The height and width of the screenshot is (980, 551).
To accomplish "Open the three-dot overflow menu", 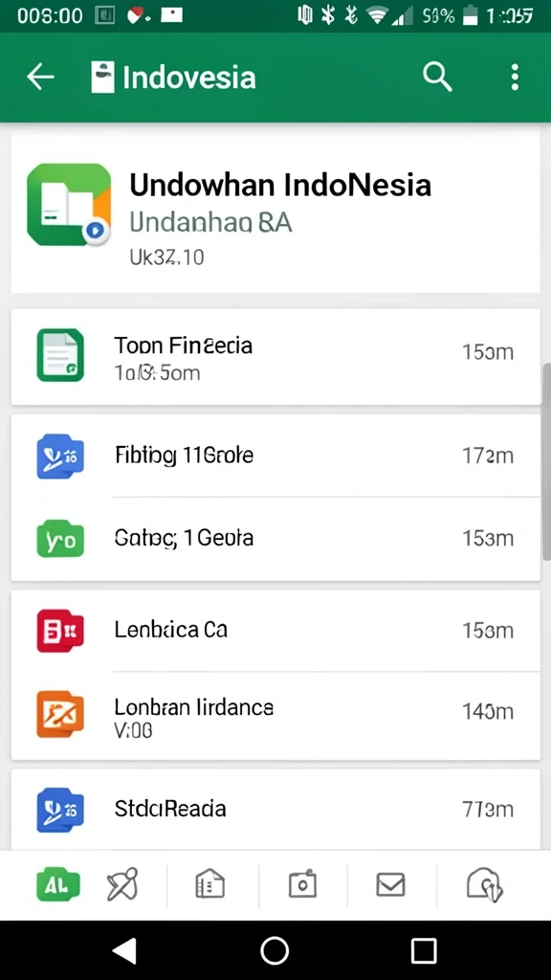I will pyautogui.click(x=514, y=78).
